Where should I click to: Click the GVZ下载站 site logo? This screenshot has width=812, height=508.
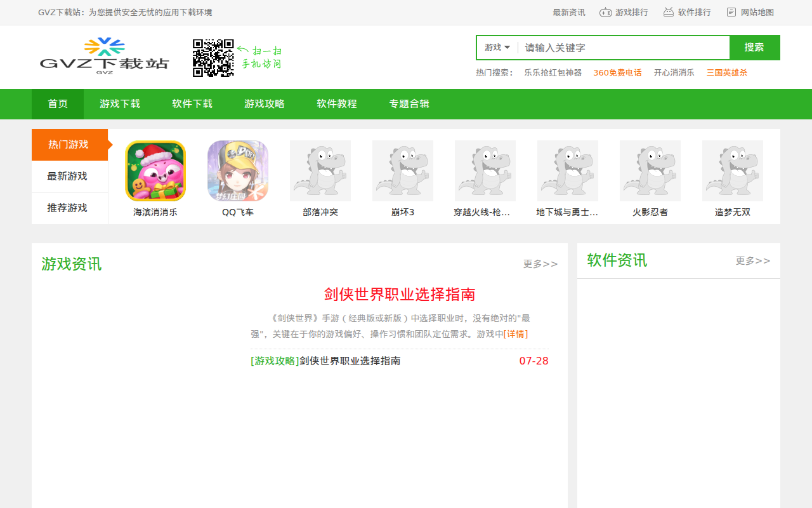pyautogui.click(x=105, y=56)
